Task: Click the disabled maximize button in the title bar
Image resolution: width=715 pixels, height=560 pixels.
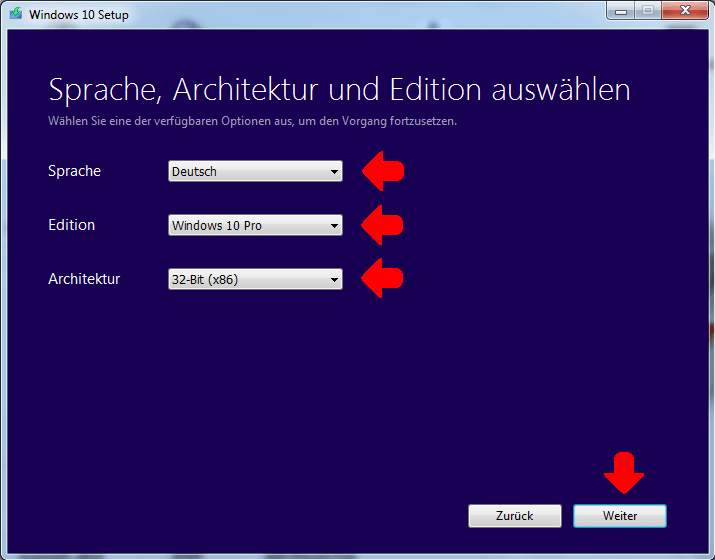Action: [648, 10]
